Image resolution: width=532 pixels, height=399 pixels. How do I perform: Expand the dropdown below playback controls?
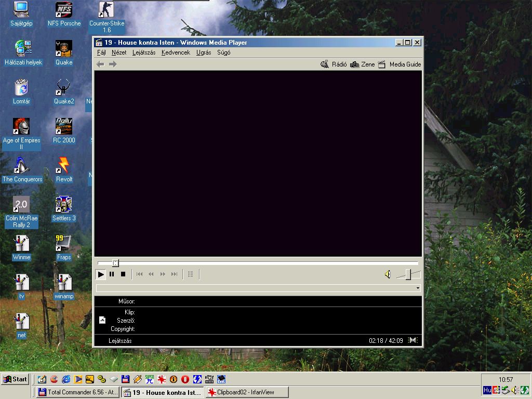[x=418, y=288]
